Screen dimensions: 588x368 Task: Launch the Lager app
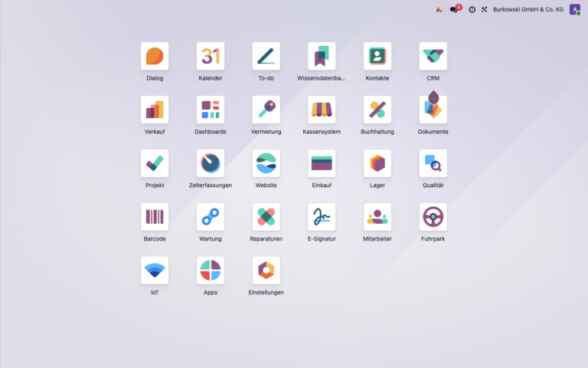(377, 163)
